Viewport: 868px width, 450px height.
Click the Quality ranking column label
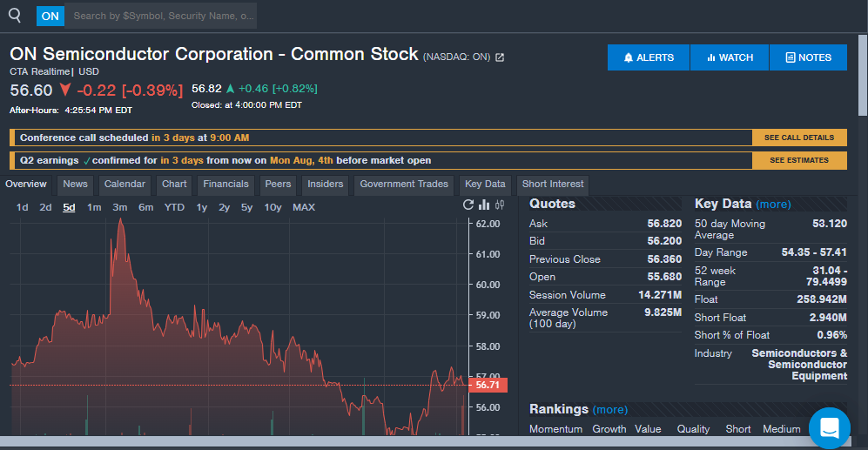693,429
